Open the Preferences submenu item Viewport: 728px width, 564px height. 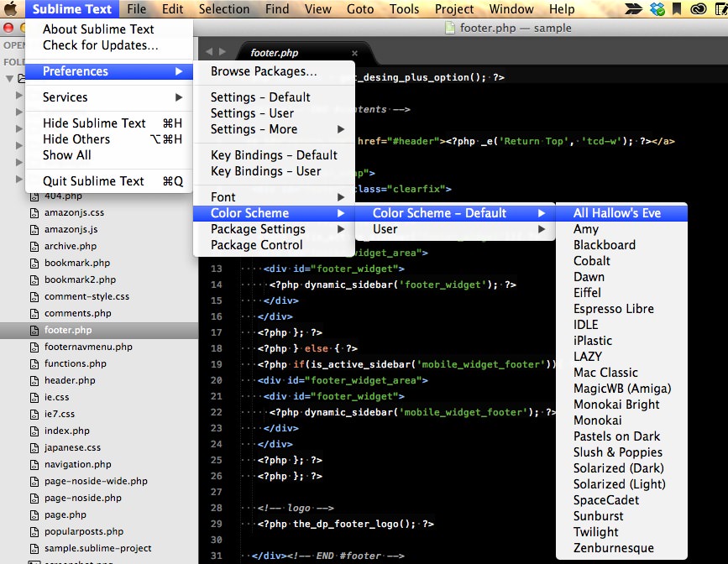[x=109, y=71]
